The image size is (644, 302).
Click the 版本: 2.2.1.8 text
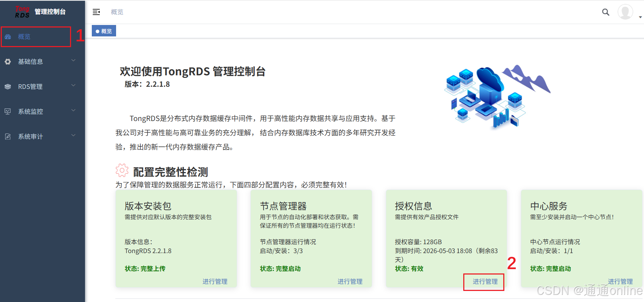click(147, 84)
